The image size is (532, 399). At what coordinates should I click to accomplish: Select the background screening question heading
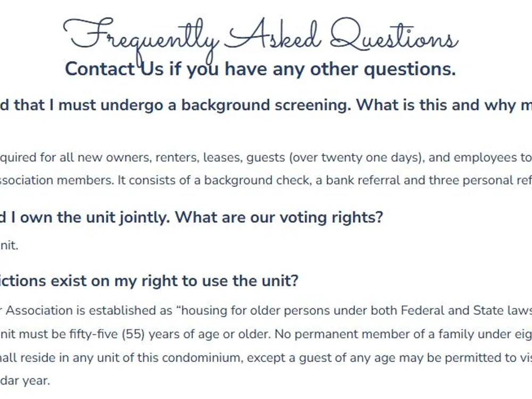(x=266, y=105)
